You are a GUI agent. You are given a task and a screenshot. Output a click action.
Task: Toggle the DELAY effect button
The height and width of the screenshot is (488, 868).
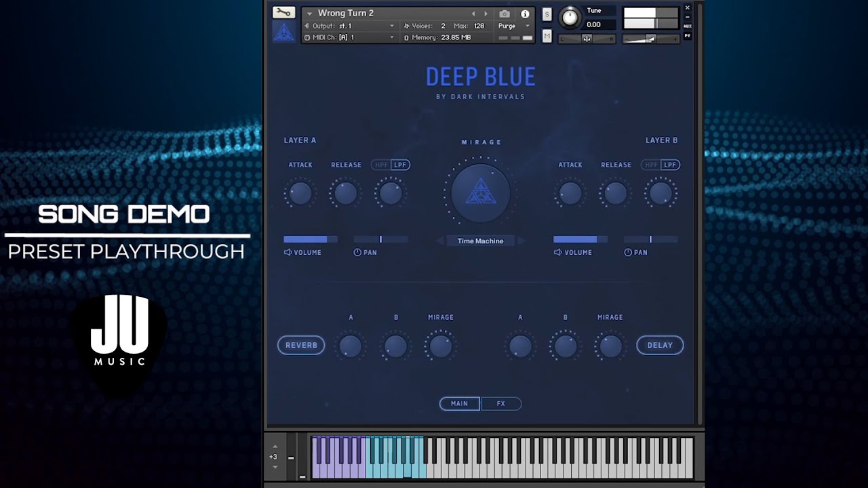pyautogui.click(x=660, y=345)
